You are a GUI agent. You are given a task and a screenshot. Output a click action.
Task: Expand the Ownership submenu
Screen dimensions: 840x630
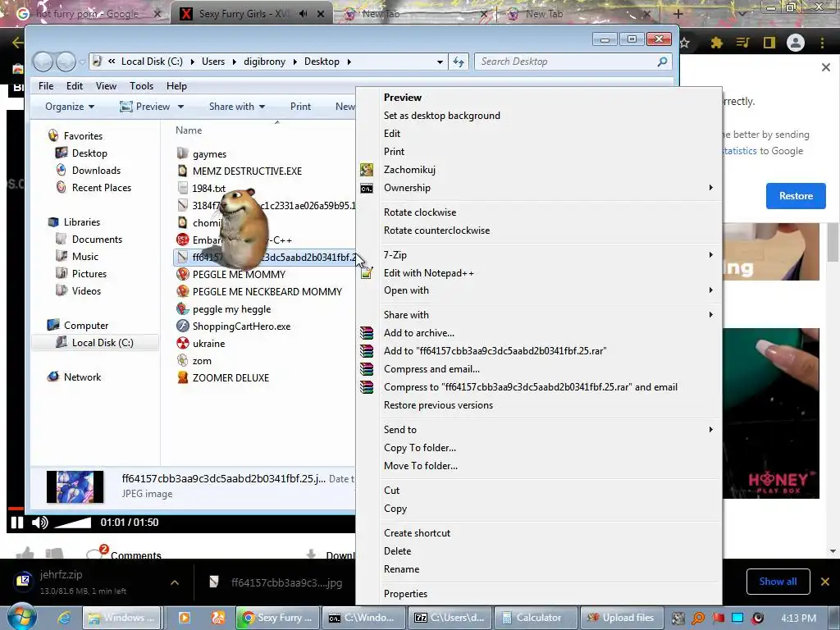tap(541, 188)
